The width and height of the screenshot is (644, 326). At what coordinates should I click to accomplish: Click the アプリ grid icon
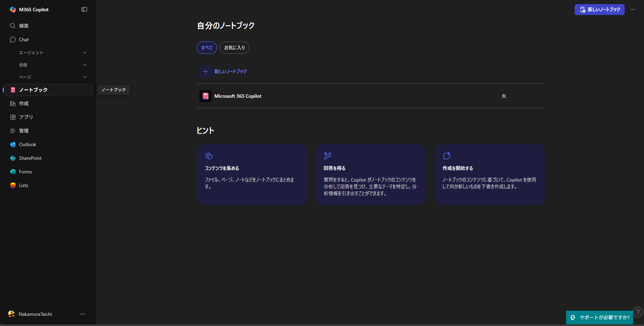[13, 117]
